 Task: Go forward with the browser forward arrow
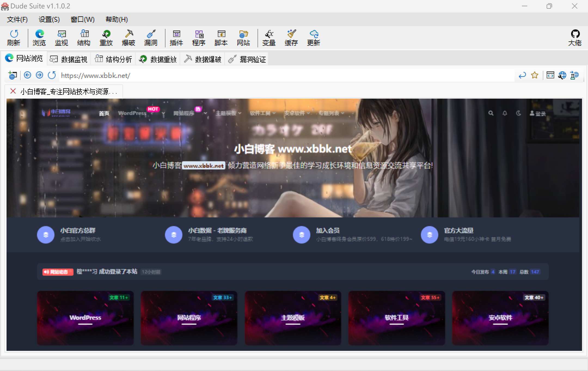39,75
